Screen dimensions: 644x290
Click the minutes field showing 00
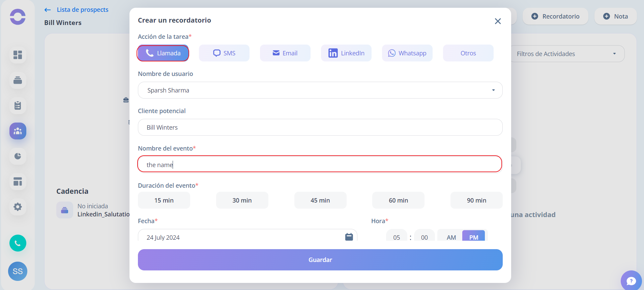425,236
